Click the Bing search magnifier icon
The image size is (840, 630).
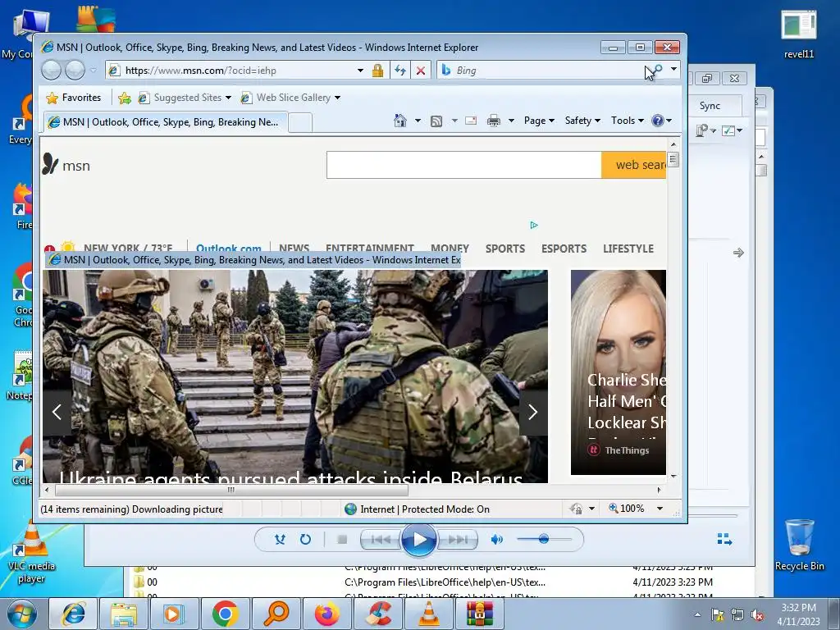[657, 70]
